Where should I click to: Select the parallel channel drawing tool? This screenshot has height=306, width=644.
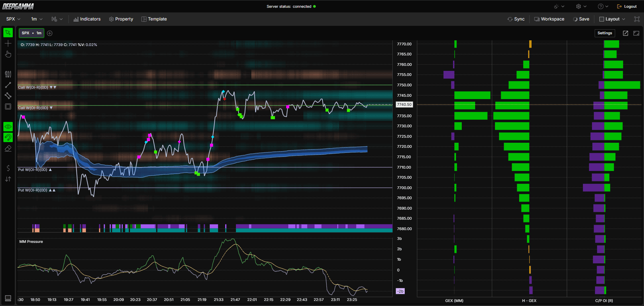[8, 96]
